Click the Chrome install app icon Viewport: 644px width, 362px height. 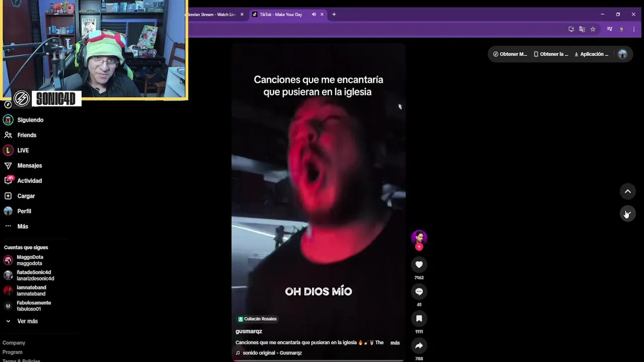[571, 29]
